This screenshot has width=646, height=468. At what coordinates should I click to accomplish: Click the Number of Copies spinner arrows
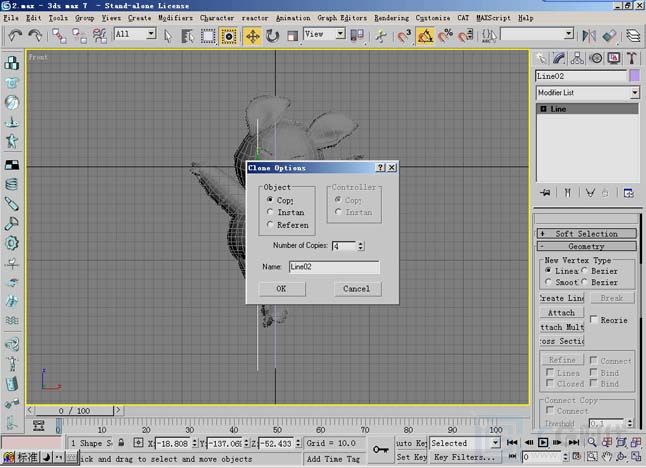(x=360, y=246)
